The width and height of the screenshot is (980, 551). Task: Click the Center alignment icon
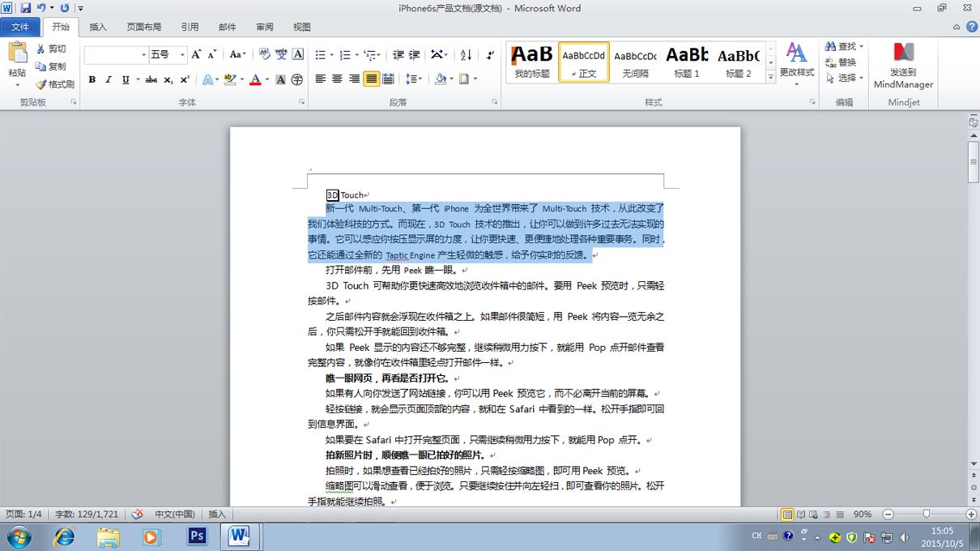click(337, 79)
